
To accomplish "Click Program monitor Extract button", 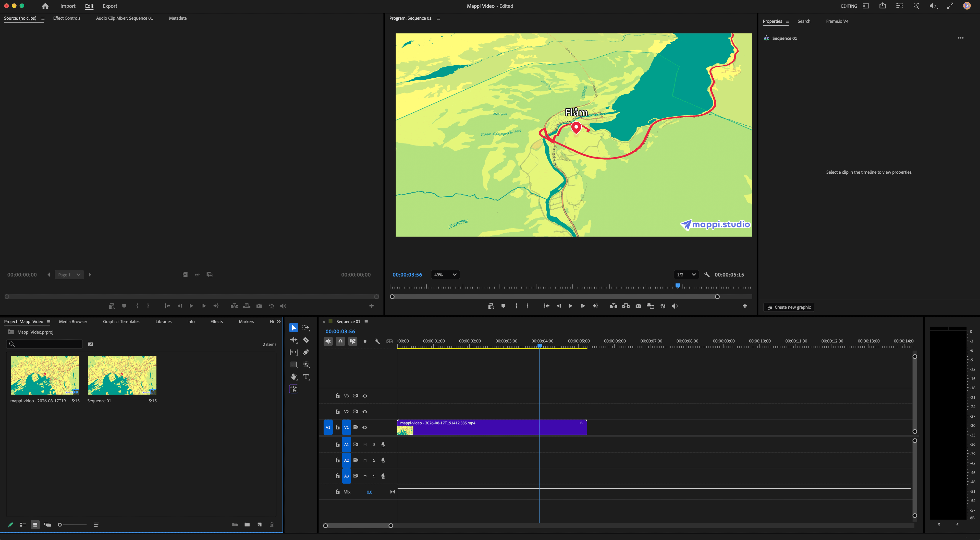I will tap(626, 306).
